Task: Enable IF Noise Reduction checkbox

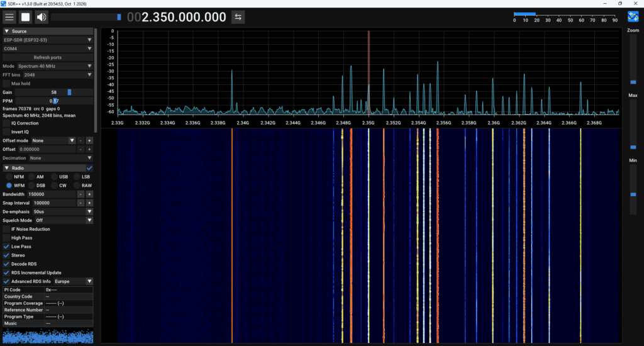Action: 6,229
